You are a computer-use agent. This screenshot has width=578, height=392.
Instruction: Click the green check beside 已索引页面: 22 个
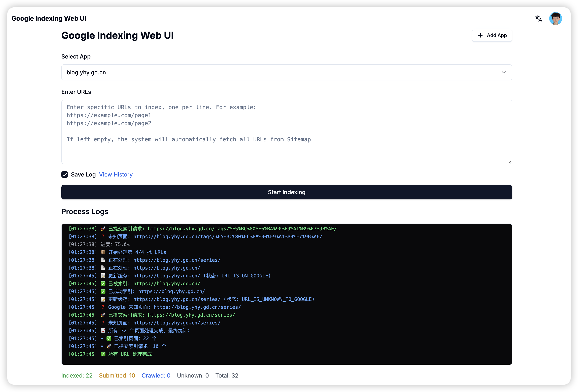109,338
